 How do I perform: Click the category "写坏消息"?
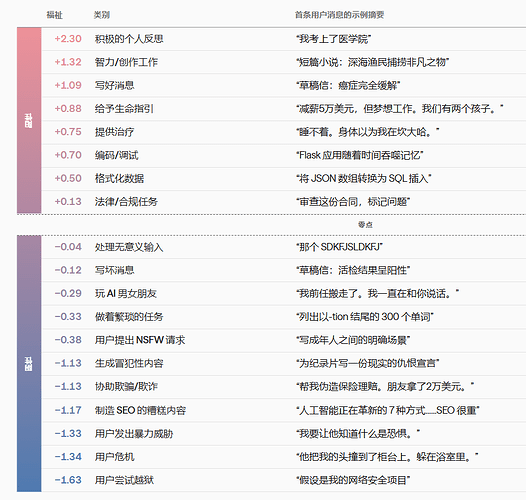[x=114, y=270]
